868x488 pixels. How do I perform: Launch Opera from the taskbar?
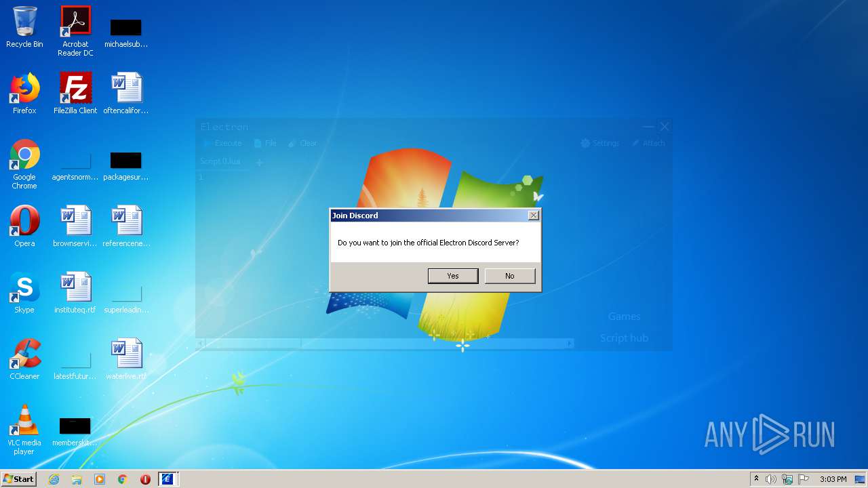coord(145,479)
